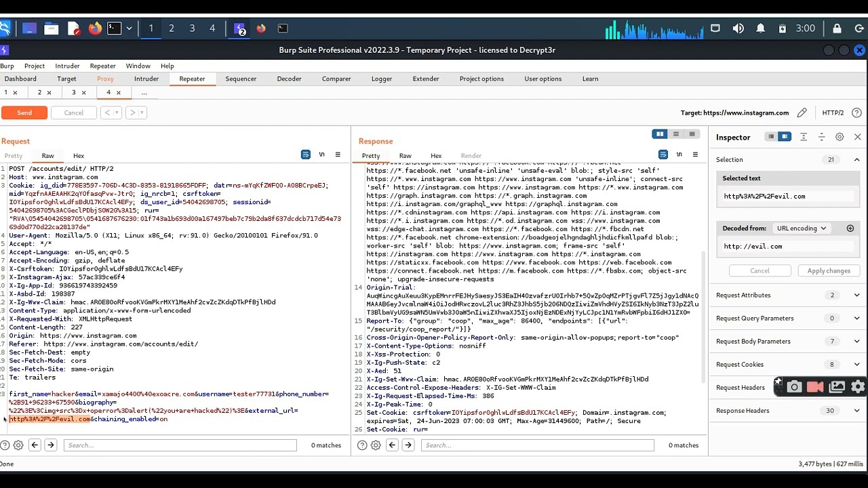Screen dimensions: 868x488
Task: Open the Window menu
Action: pyautogui.click(x=138, y=66)
